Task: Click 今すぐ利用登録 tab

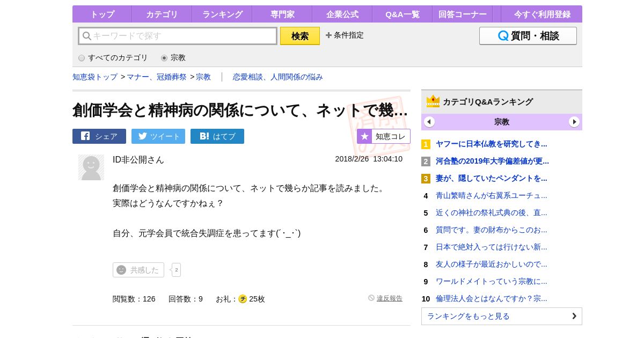Action: click(x=542, y=14)
